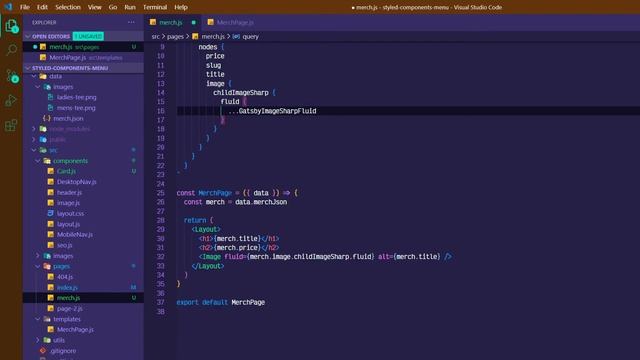Open layout.css file
This screenshot has height=360, width=640.
(70, 213)
